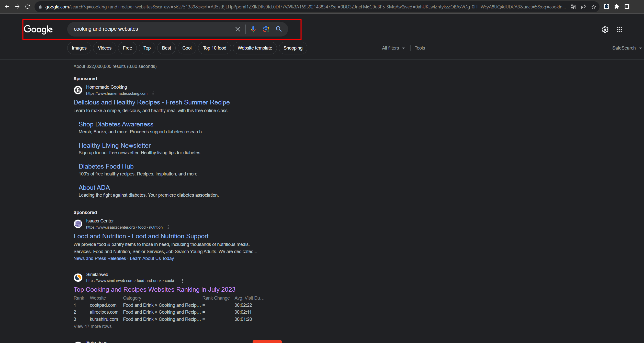Bookmark this page with the star icon
This screenshot has height=343, width=644.
tap(594, 7)
